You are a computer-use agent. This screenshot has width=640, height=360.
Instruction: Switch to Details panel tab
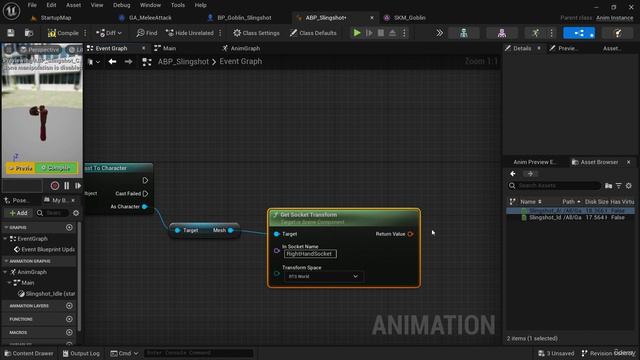click(522, 48)
